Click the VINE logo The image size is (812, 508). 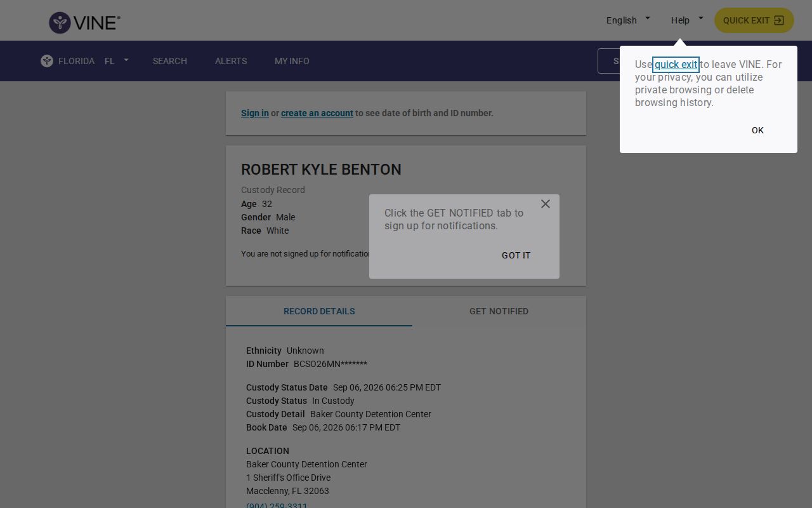pos(84,23)
